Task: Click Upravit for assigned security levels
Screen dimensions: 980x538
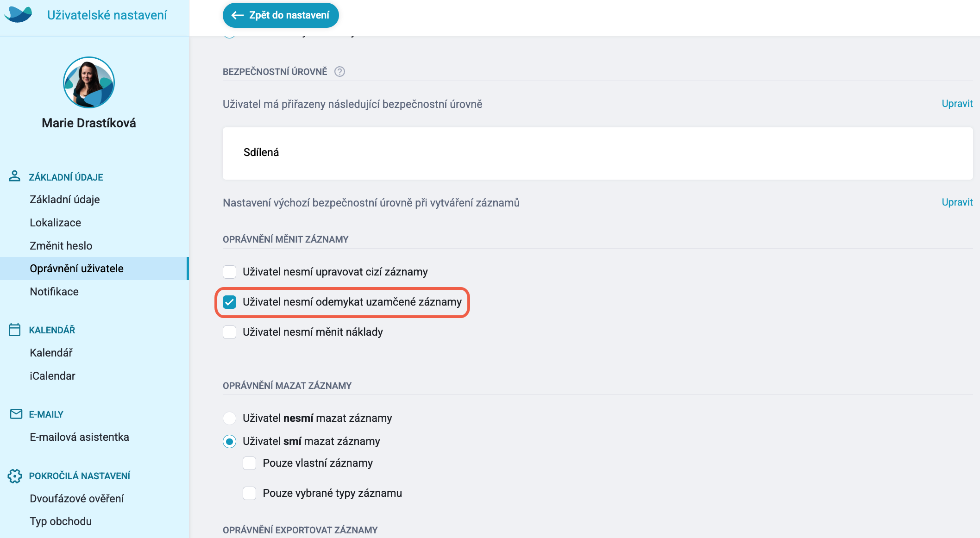Action: (x=957, y=104)
